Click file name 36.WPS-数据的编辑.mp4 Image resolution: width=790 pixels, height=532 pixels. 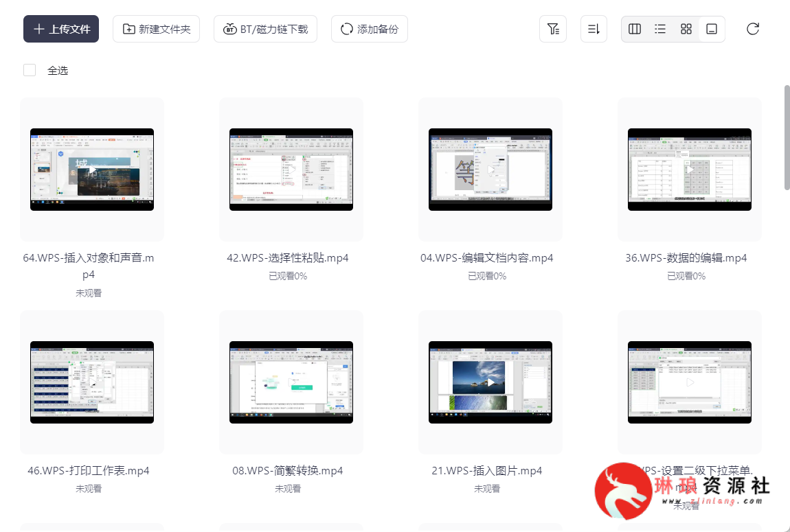(x=686, y=257)
